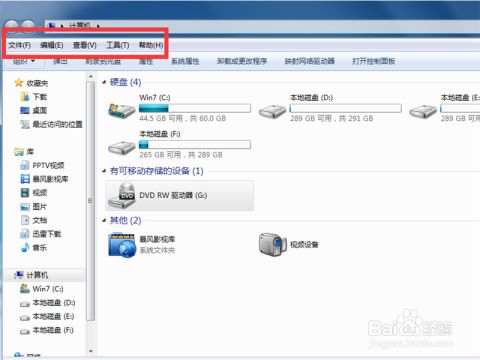Click the 本地磁盘 (F:) capacity bar
Image resolution: width=480 pixels, height=360 pixels.
click(x=195, y=144)
